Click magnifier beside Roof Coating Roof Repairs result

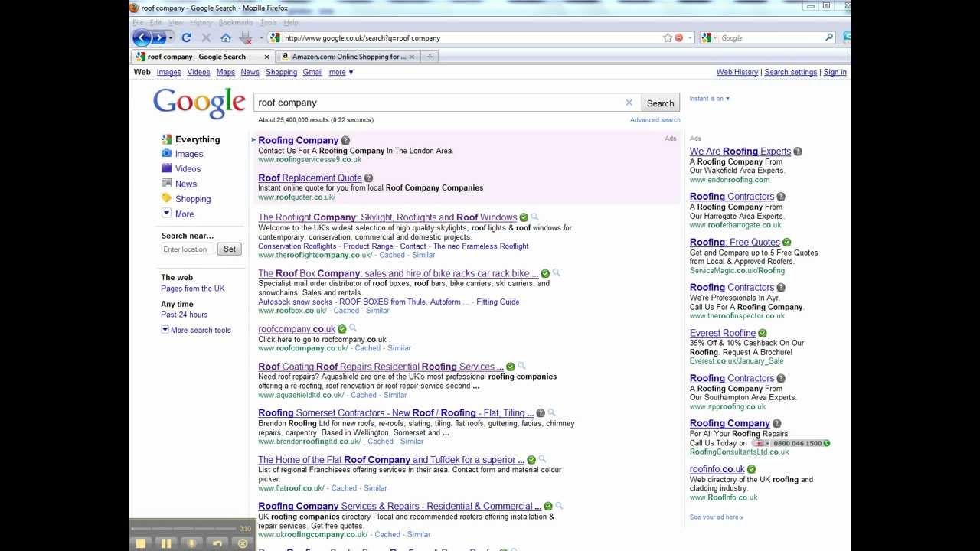pos(521,367)
